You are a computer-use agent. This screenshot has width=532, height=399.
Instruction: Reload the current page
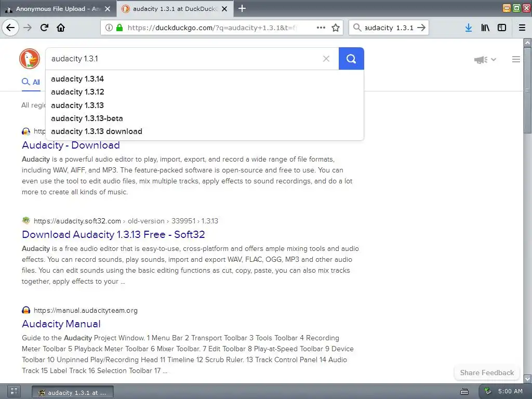tap(44, 28)
